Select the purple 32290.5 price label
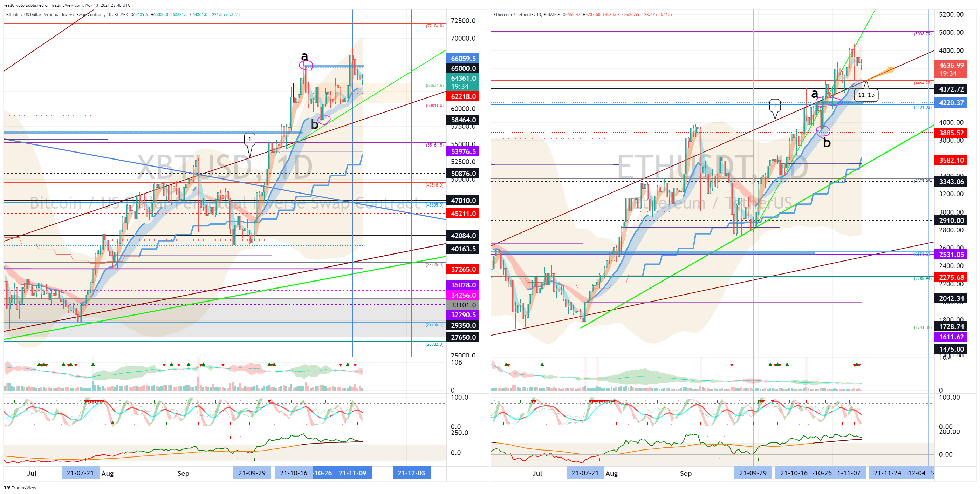The height and width of the screenshot is (494, 980). (462, 315)
